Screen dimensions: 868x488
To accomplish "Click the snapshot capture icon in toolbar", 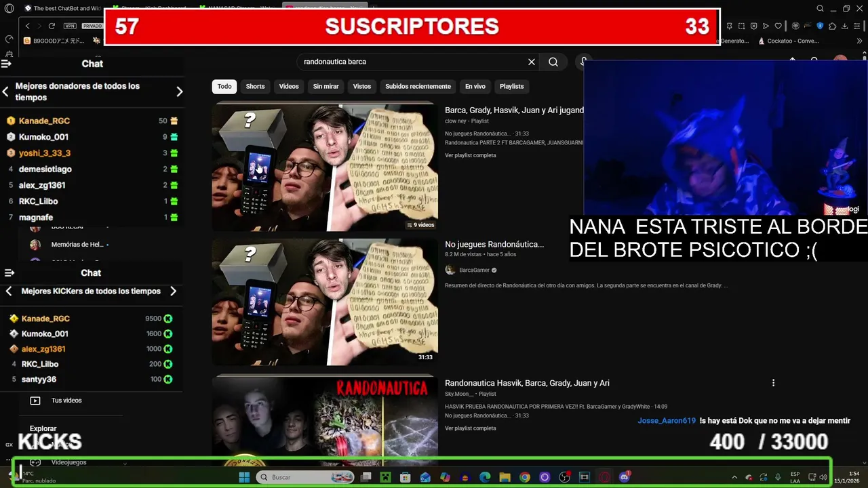I will coord(742,26).
